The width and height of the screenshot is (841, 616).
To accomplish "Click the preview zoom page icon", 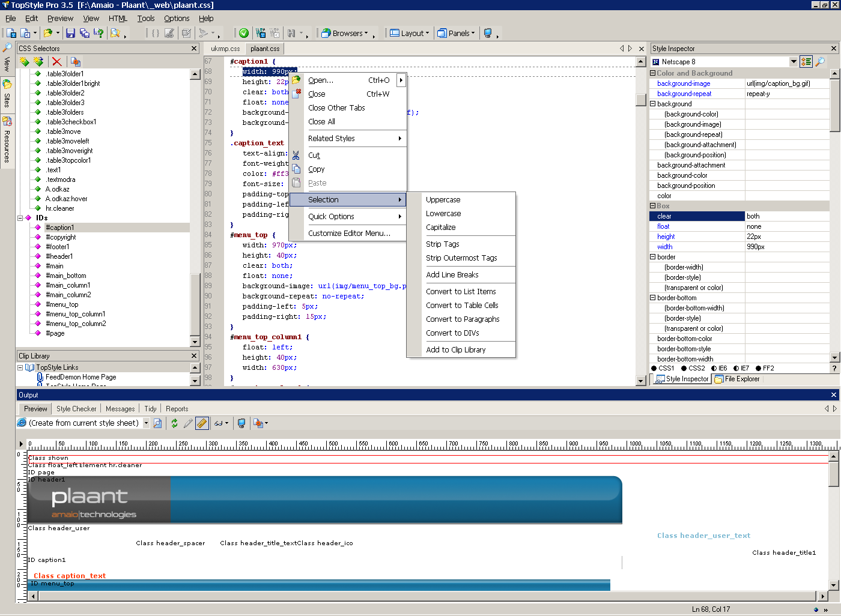I will pos(157,423).
